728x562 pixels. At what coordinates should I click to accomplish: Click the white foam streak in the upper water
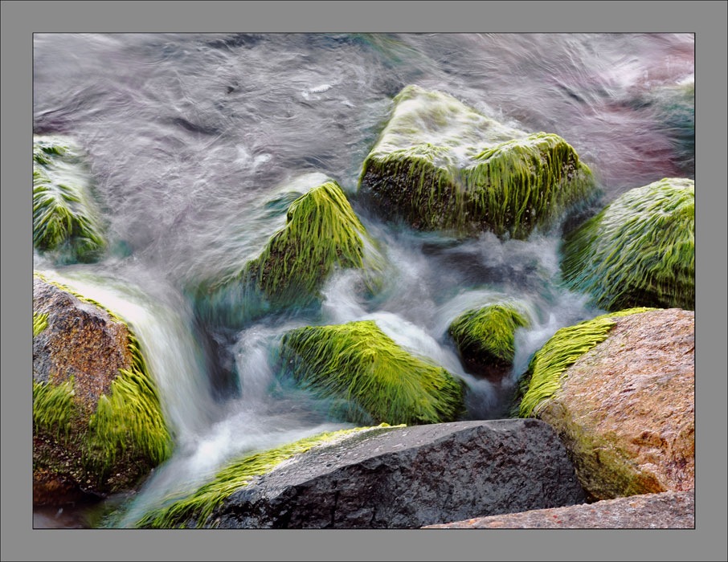(319, 88)
